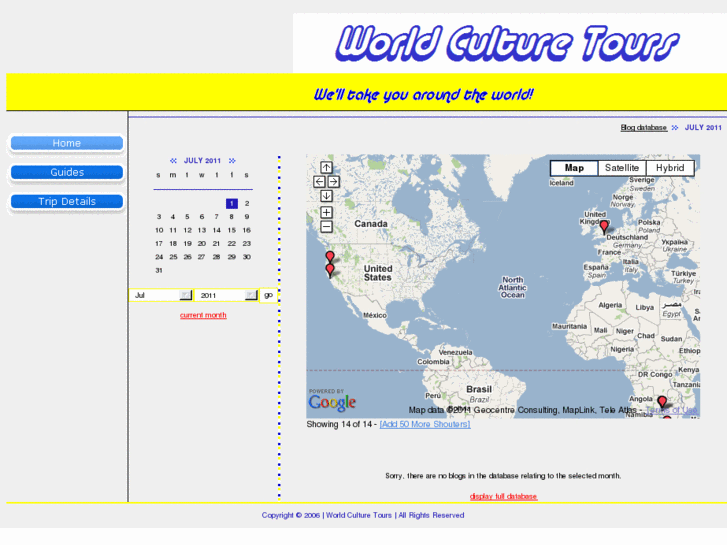727x545 pixels.
Task: Pan the map right with arrow button
Action: (x=333, y=182)
